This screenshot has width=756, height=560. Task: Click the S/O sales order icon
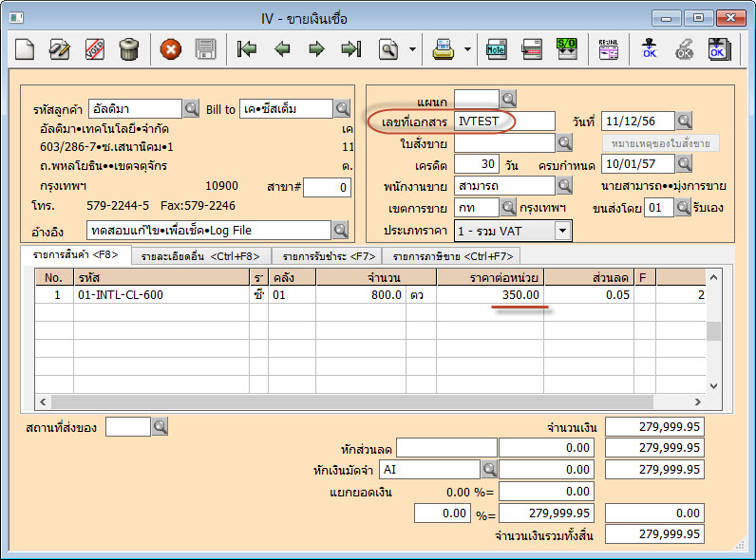pyautogui.click(x=566, y=49)
